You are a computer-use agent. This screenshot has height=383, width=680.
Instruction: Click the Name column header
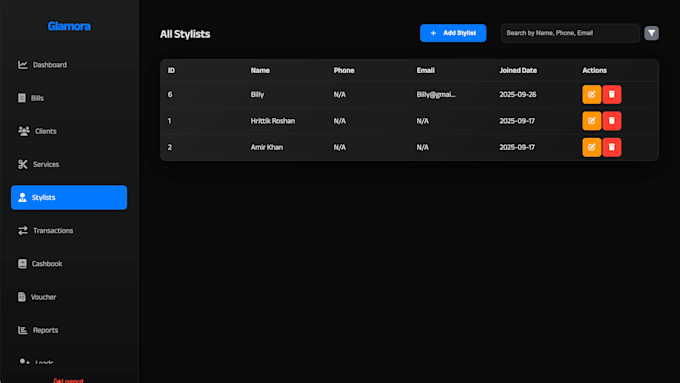point(260,70)
